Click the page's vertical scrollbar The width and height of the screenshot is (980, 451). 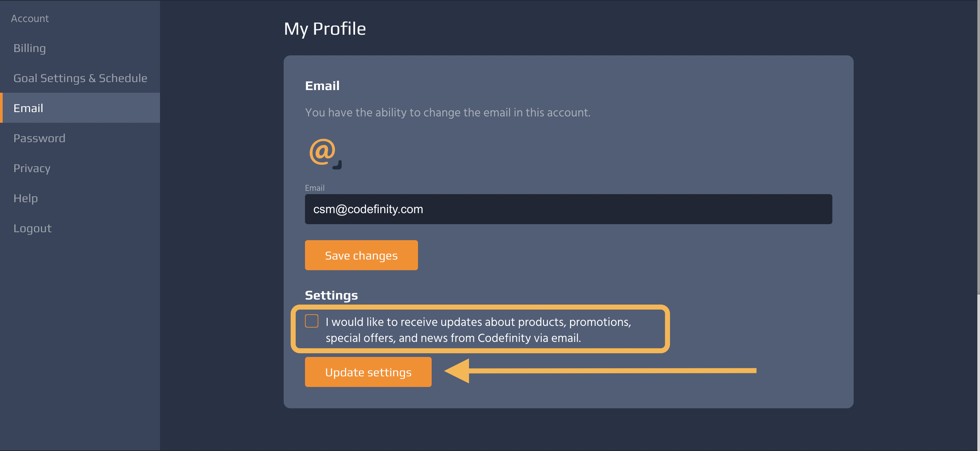[x=978, y=148]
